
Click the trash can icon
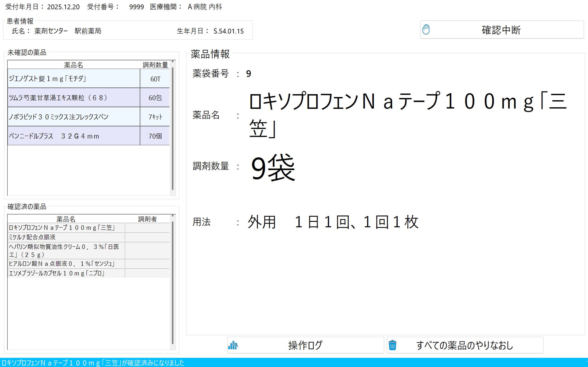[x=393, y=345]
